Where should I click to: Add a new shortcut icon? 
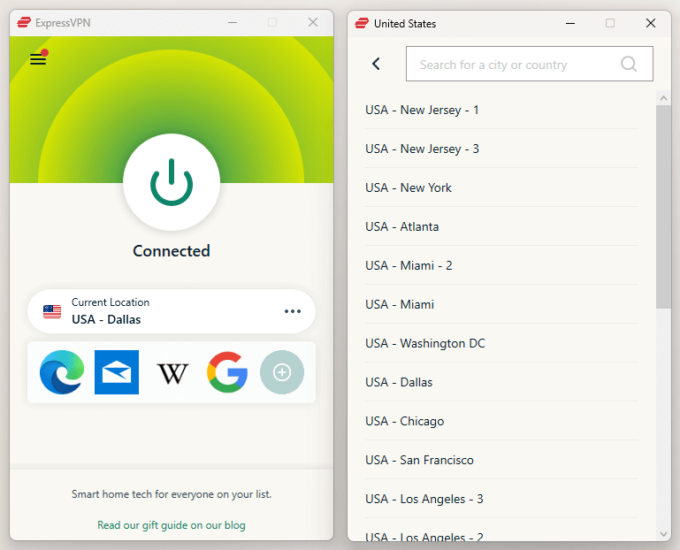point(282,372)
